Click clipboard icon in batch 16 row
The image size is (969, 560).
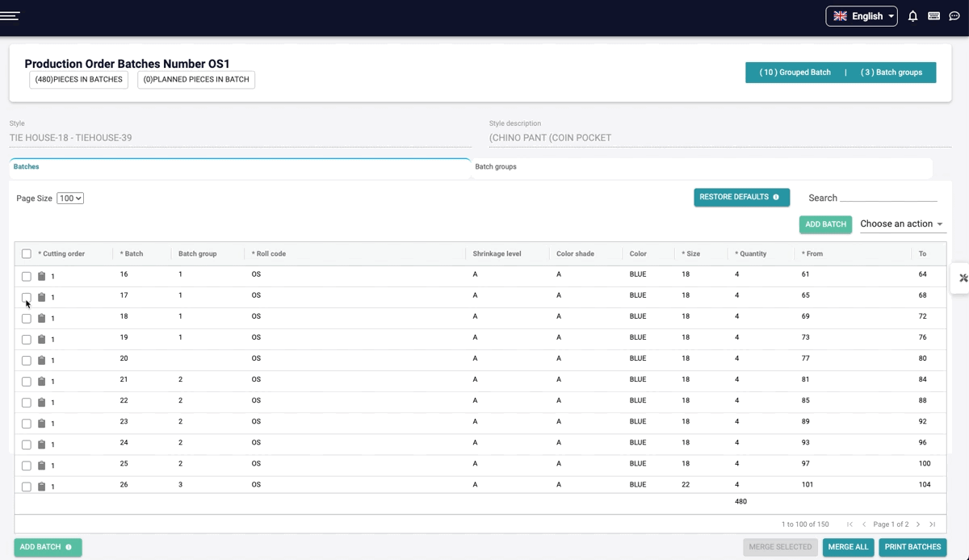pos(42,276)
